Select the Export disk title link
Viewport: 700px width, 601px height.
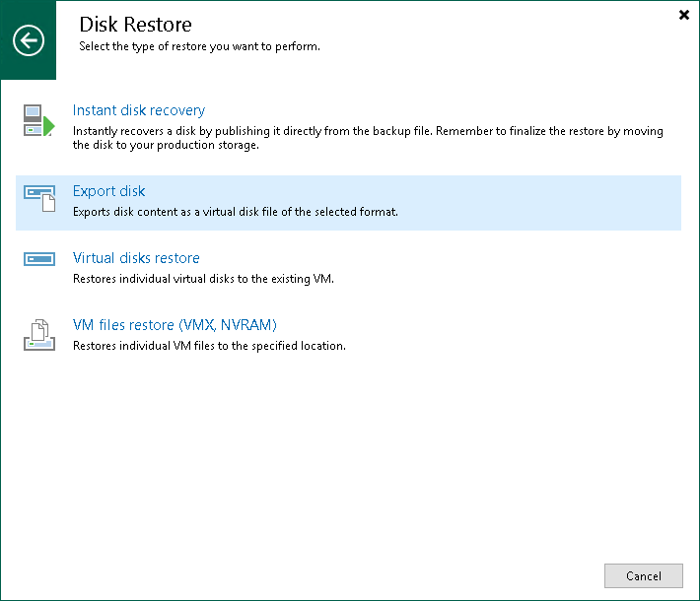pyautogui.click(x=109, y=191)
